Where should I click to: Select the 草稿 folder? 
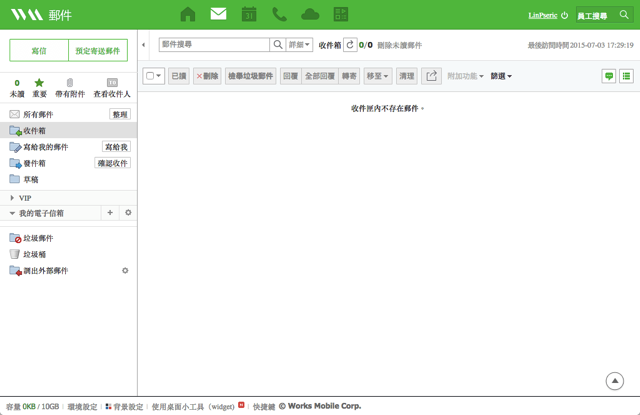[x=31, y=180]
